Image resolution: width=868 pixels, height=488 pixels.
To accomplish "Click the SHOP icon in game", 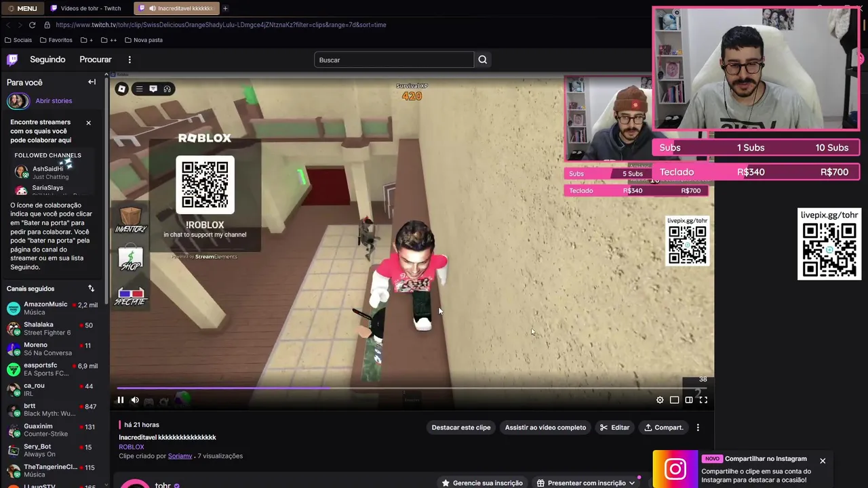I will click(x=130, y=260).
